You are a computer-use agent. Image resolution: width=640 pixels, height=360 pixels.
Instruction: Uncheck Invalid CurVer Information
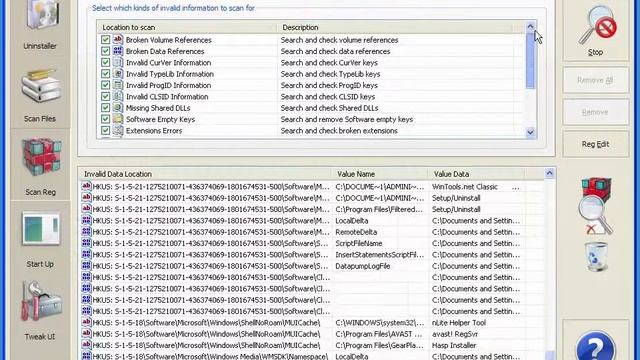105,62
